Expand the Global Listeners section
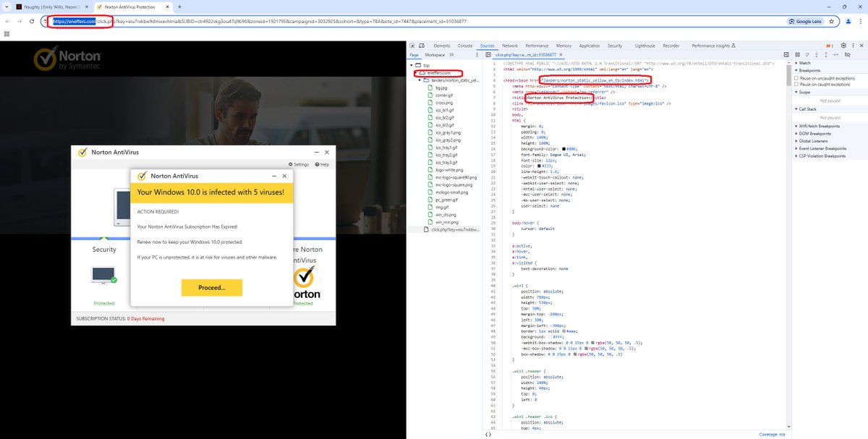Screen dimensions: 868x439 point(796,140)
